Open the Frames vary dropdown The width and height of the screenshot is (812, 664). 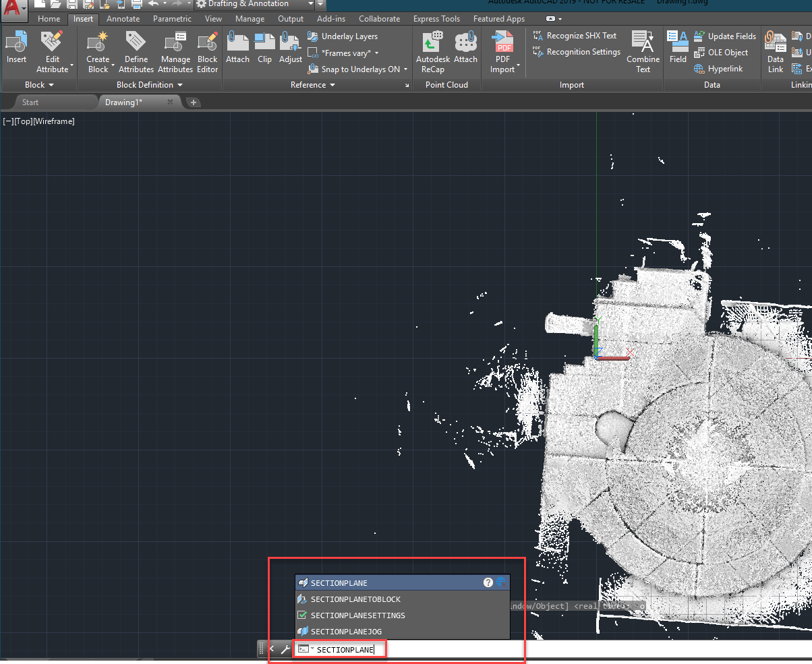[x=345, y=53]
